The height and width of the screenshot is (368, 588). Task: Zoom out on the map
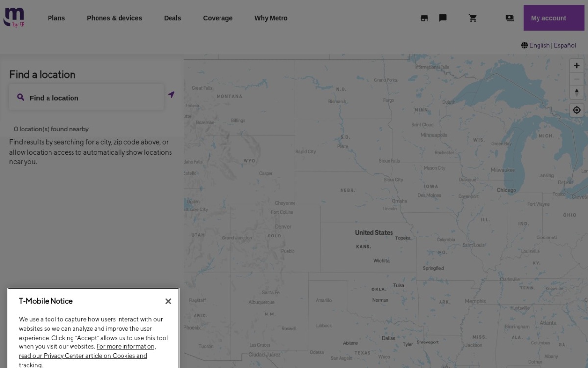click(577, 79)
